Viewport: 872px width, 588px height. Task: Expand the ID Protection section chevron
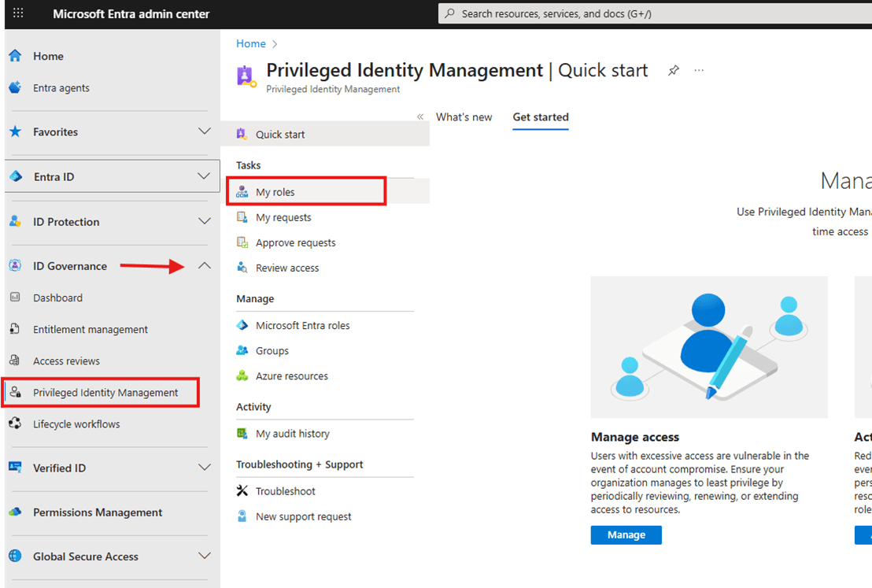pyautogui.click(x=205, y=221)
